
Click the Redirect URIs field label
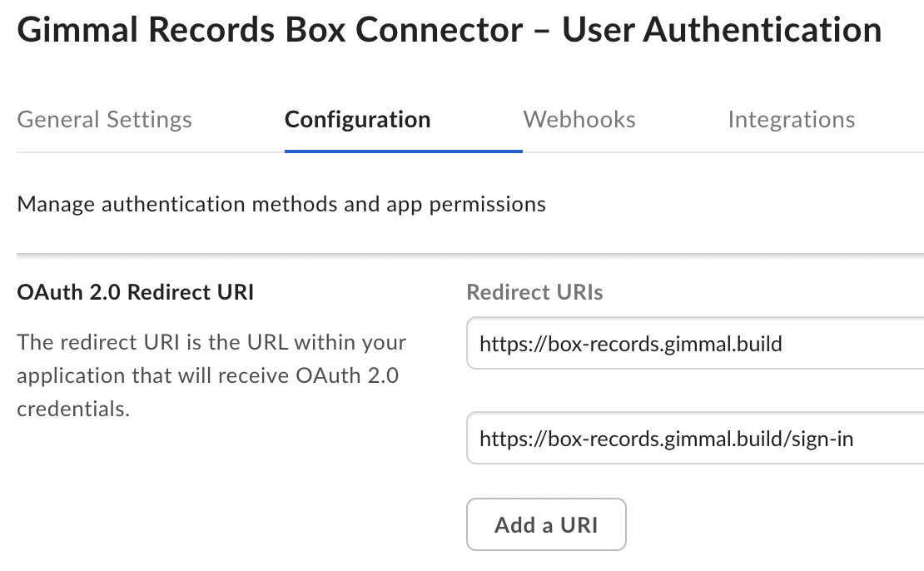point(534,292)
